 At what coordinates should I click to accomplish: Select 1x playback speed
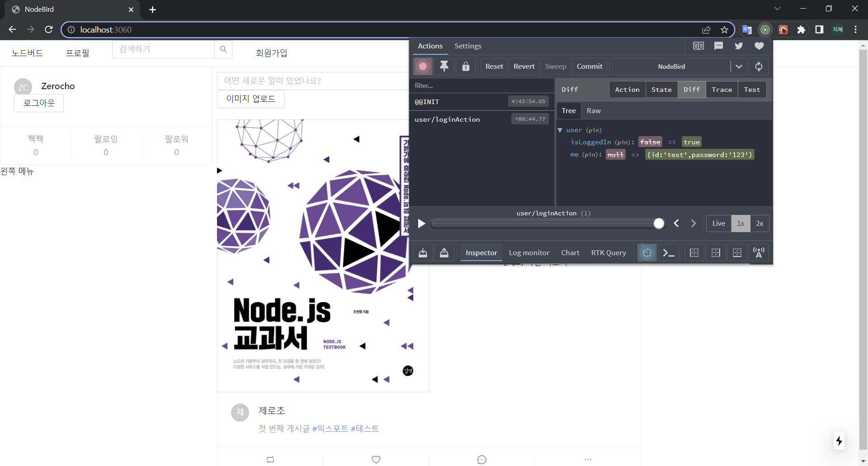coord(741,223)
